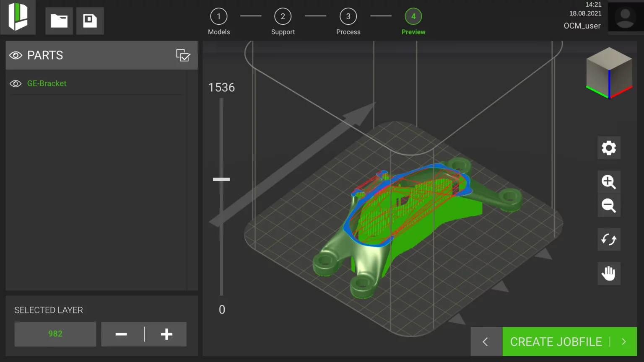
Task: Click the layer preview slider handle
Action: (221, 179)
